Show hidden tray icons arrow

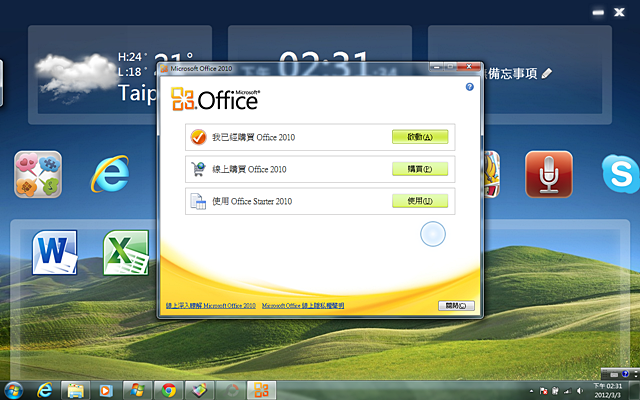(531, 391)
